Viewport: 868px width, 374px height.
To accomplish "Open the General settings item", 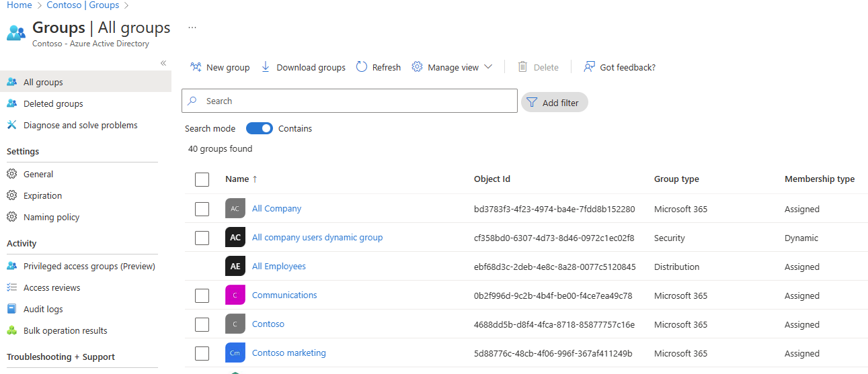I will pyautogui.click(x=85, y=174).
